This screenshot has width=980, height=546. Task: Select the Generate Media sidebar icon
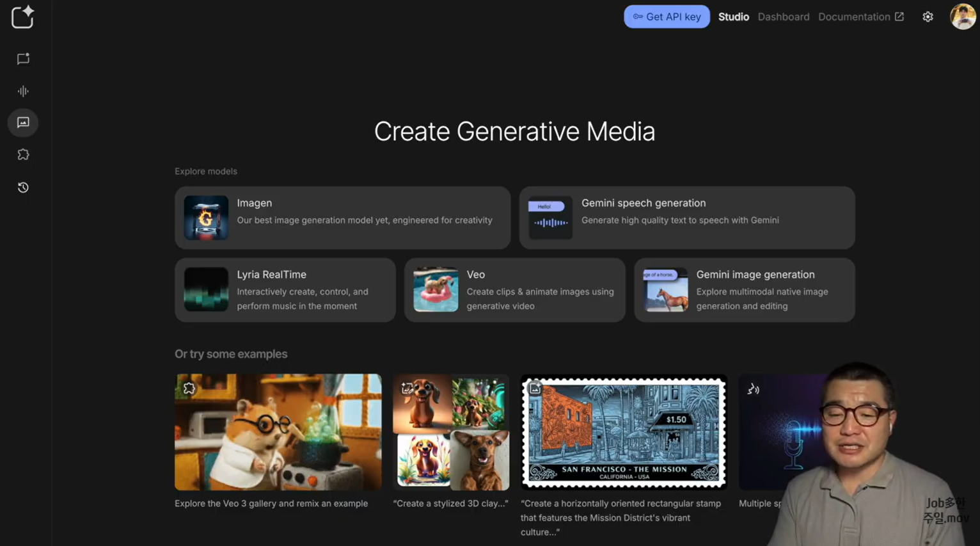pyautogui.click(x=23, y=122)
